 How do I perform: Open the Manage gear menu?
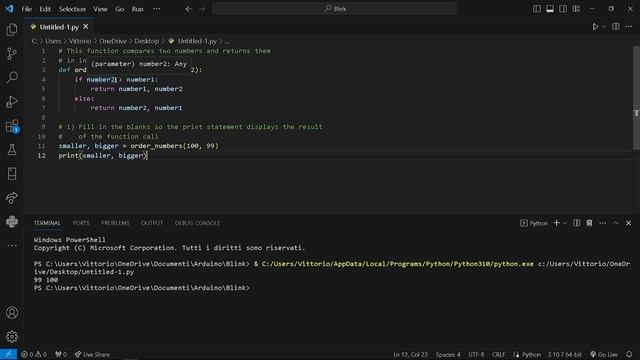pyautogui.click(x=12, y=336)
